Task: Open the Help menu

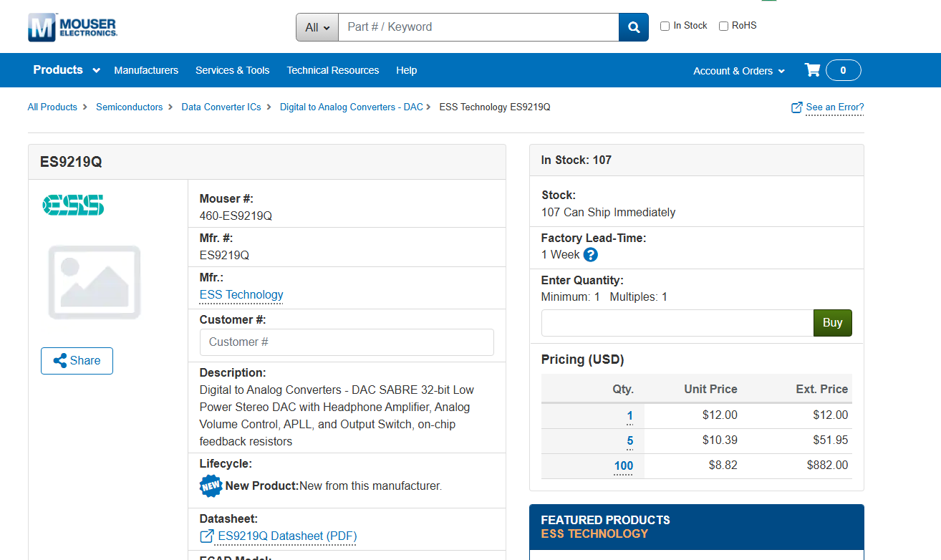Action: (407, 70)
